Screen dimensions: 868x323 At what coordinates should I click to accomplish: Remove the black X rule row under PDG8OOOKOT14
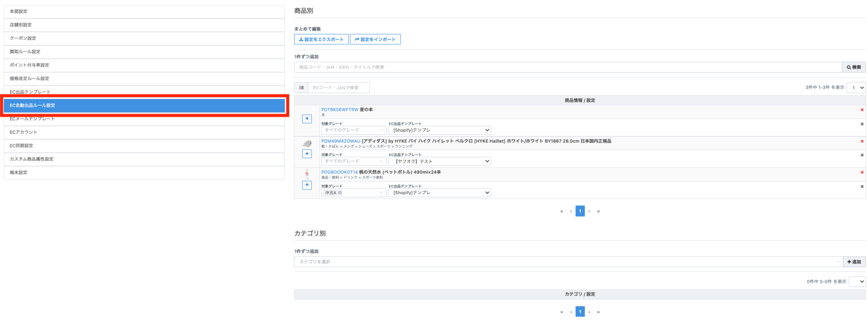862,186
